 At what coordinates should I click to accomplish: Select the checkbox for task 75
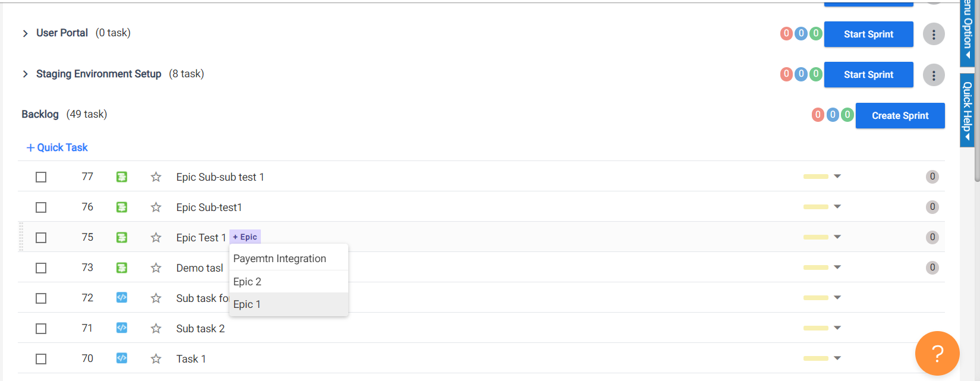tap(41, 238)
